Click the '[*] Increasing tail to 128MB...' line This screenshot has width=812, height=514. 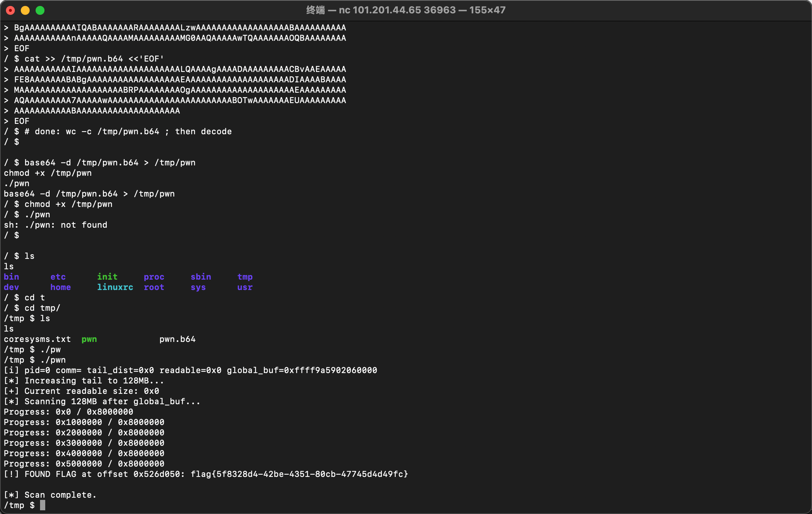pyautogui.click(x=84, y=380)
